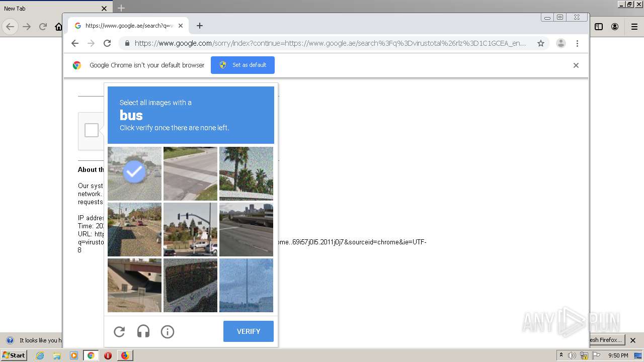Go back in Firefox window
644x362 pixels.
[x=10, y=27]
